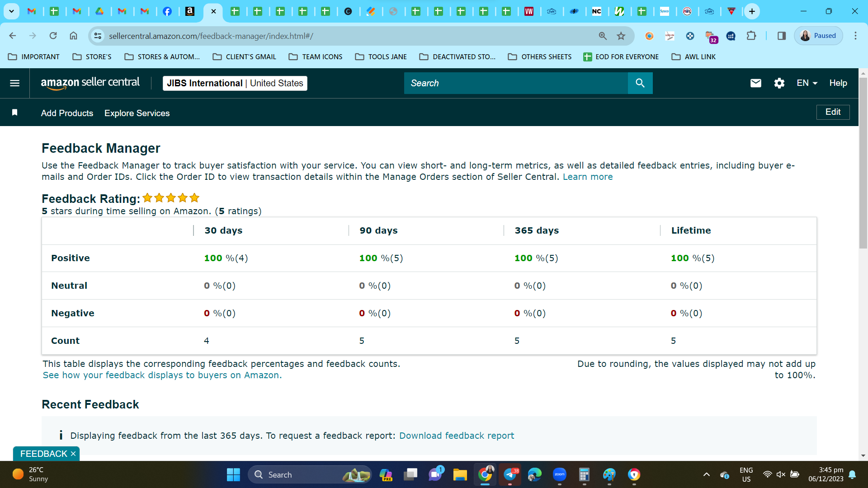Image resolution: width=868 pixels, height=488 pixels.
Task: Open Telegram from the taskbar
Action: pos(510,474)
